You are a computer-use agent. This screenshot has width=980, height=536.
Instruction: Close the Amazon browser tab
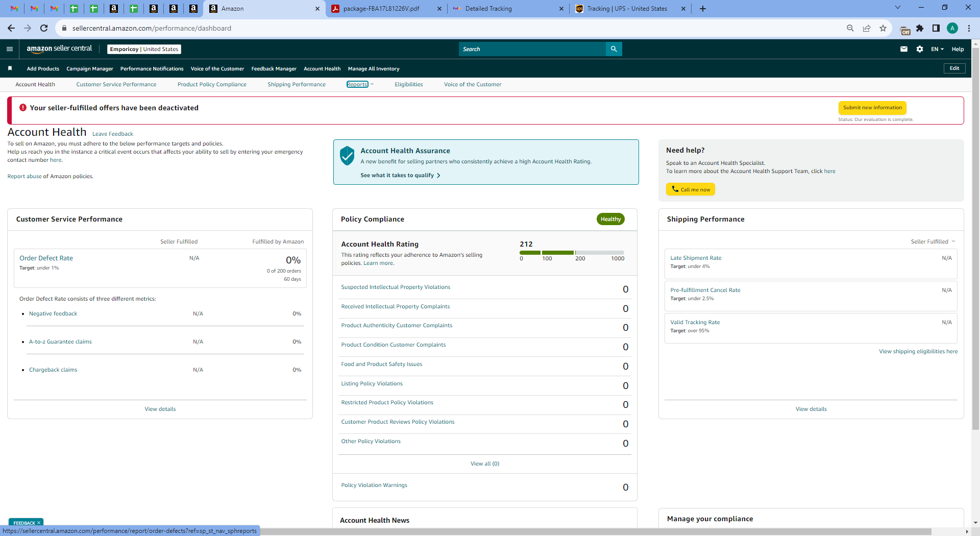(317, 9)
